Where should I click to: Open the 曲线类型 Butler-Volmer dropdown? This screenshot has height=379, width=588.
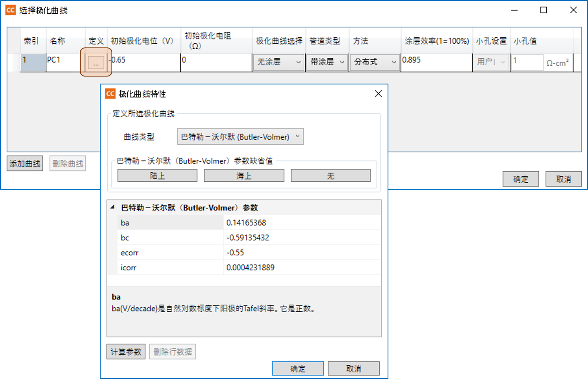[x=240, y=136]
